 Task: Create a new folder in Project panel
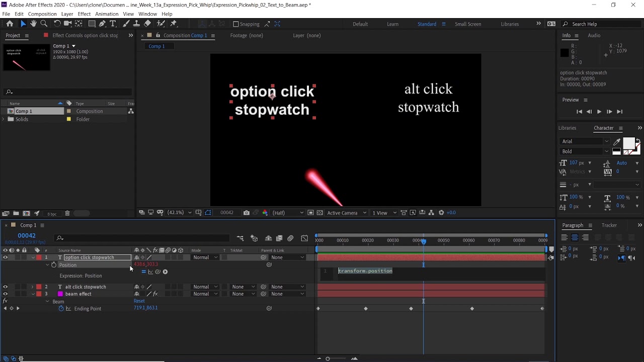tap(16, 213)
